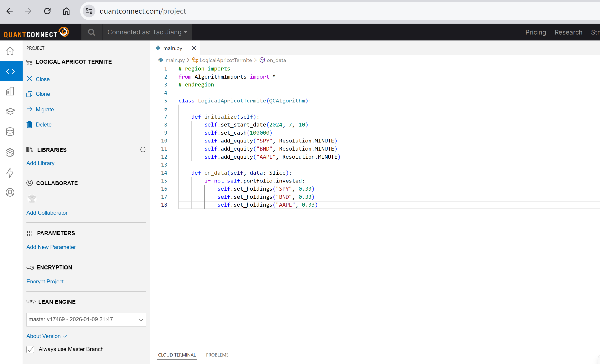
Task: Expand the About Version section
Action: [x=46, y=336]
